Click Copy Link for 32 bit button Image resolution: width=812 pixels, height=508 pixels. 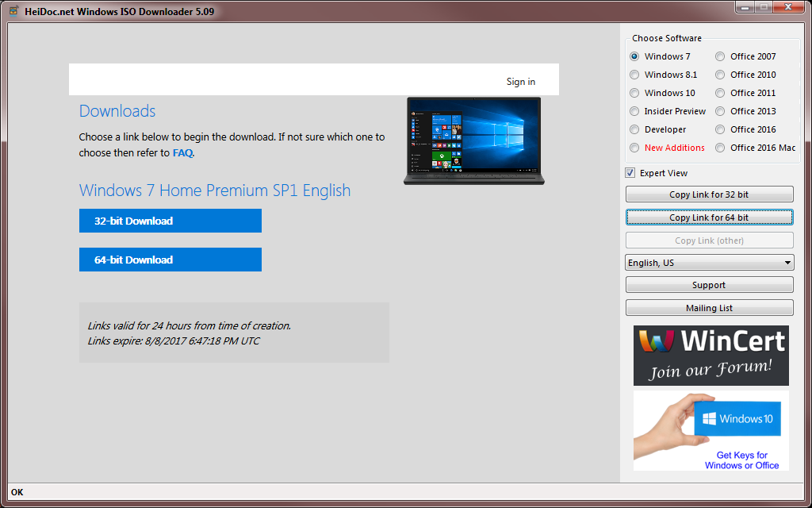(709, 194)
